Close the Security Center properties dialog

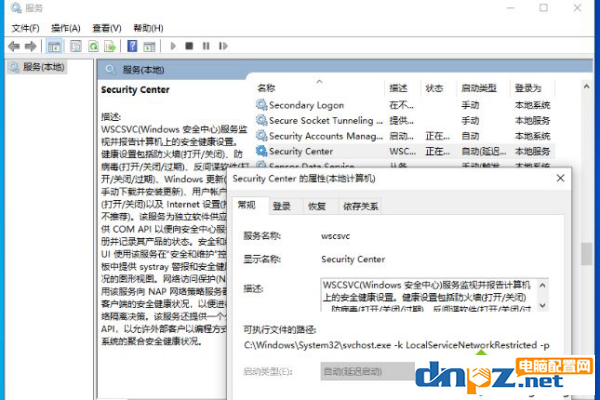(560, 178)
